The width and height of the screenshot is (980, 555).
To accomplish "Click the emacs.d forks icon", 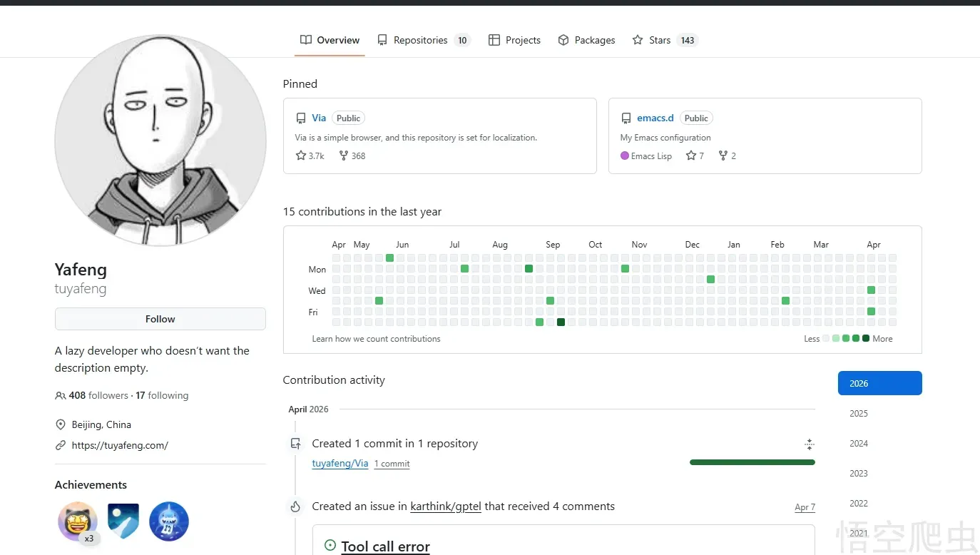I will pos(723,156).
